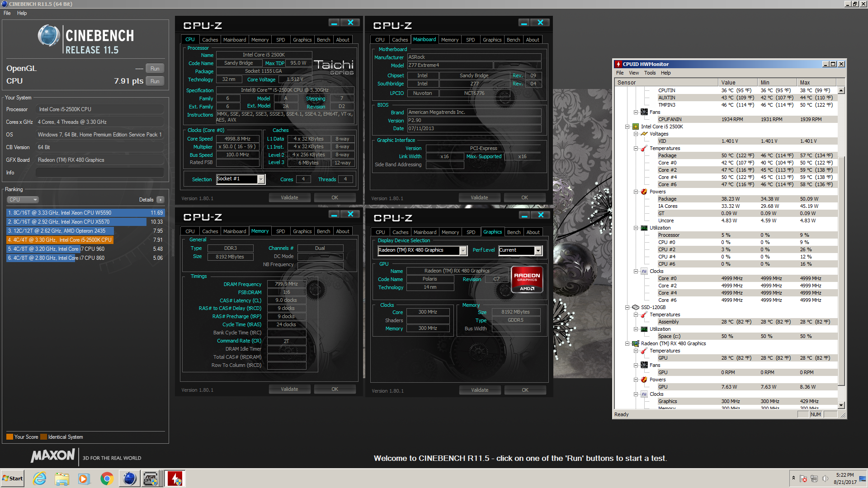Switch to Caches tab in top-left CPU-Z
This screenshot has height=488, width=868.
pos(210,40)
